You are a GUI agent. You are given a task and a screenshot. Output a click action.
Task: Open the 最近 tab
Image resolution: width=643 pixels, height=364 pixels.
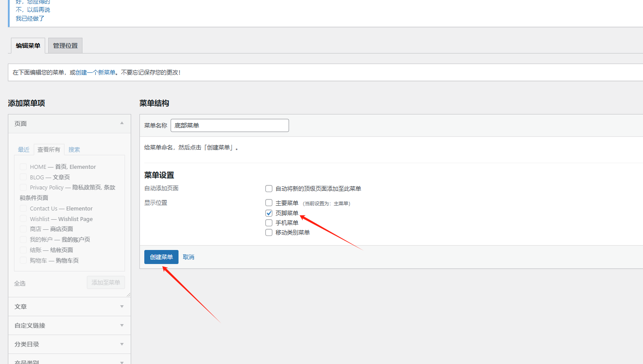pos(24,149)
